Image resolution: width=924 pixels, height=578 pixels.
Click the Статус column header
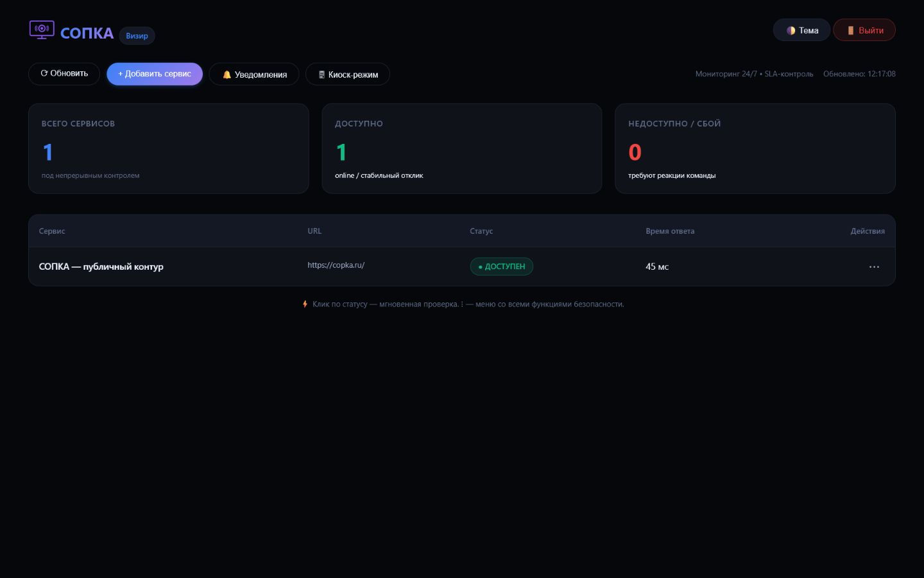481,231
